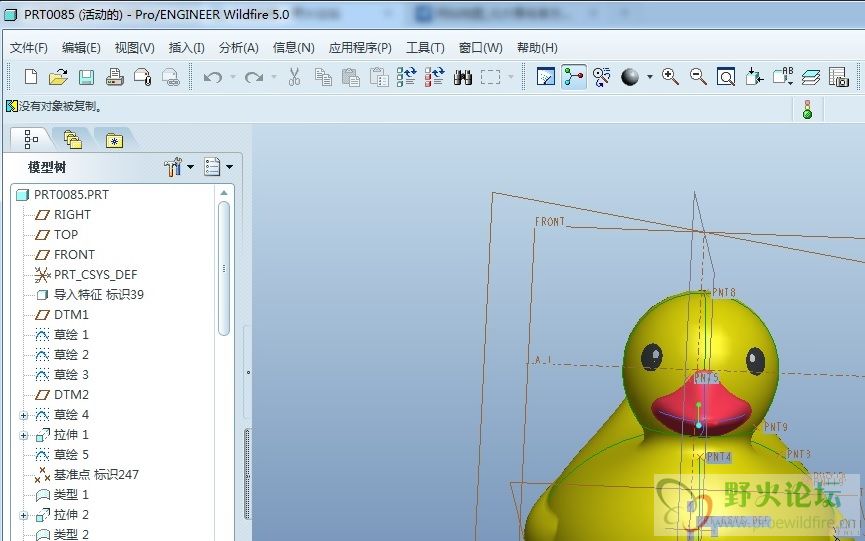Click the undo arrow
865x541 pixels.
(213, 77)
